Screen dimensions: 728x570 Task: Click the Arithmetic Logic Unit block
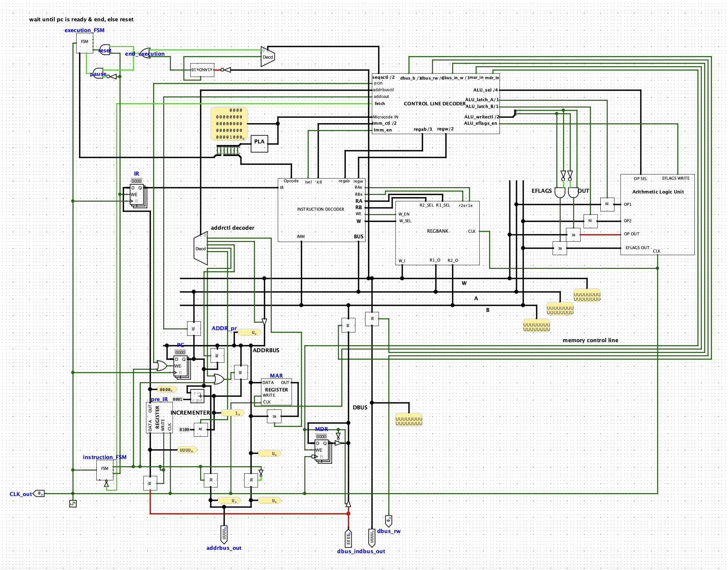pos(658,213)
